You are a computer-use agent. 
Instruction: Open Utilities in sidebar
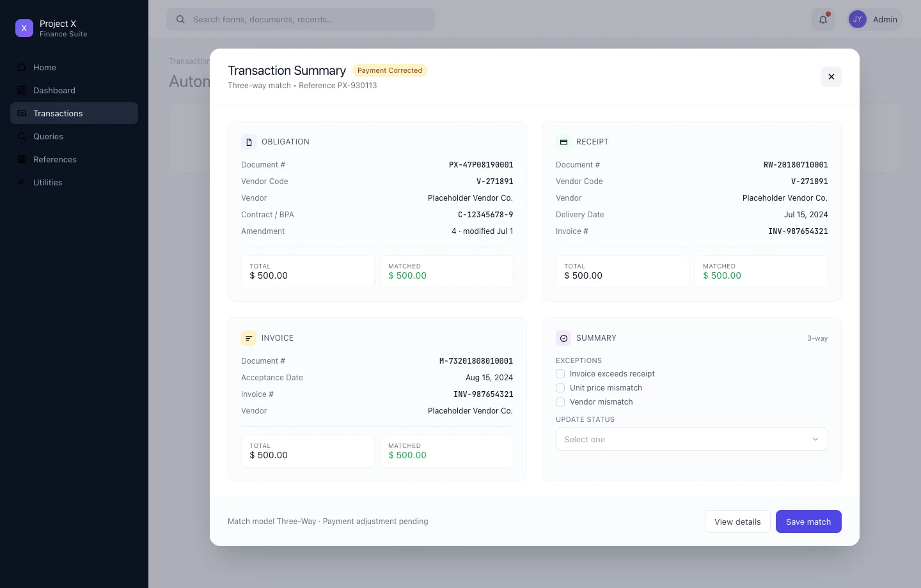[x=74, y=182]
